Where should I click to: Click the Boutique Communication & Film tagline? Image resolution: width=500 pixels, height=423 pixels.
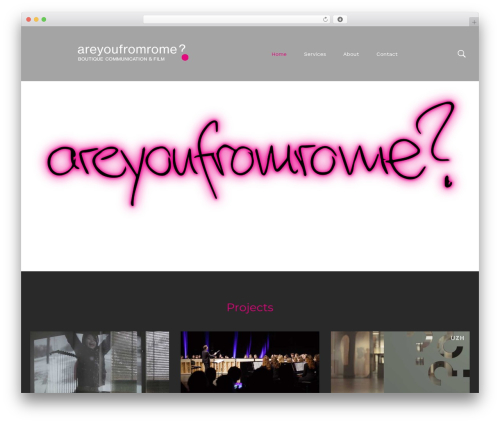click(121, 59)
